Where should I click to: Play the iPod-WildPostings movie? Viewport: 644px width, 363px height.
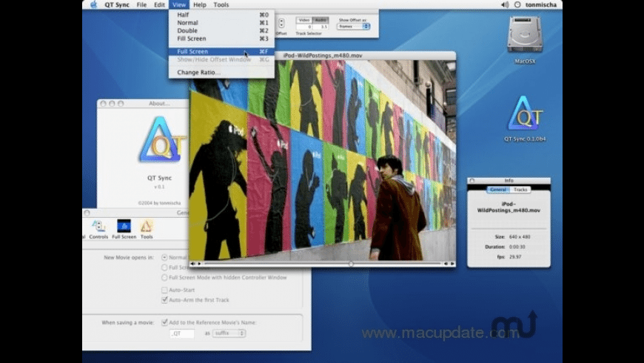(x=199, y=264)
